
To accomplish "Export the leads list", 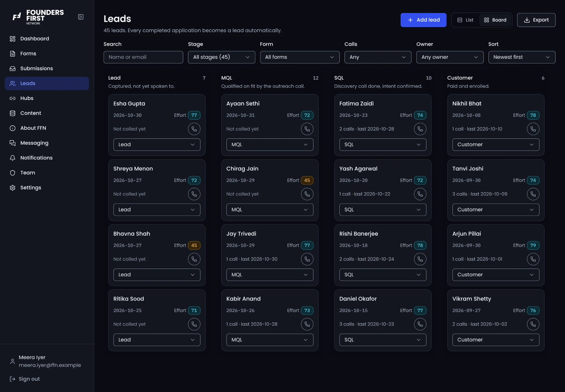I will tap(536, 20).
